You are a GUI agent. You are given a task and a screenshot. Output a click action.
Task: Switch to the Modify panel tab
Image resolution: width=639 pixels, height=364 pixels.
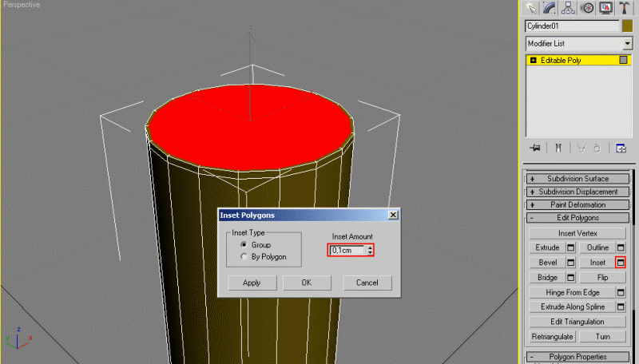(550, 8)
